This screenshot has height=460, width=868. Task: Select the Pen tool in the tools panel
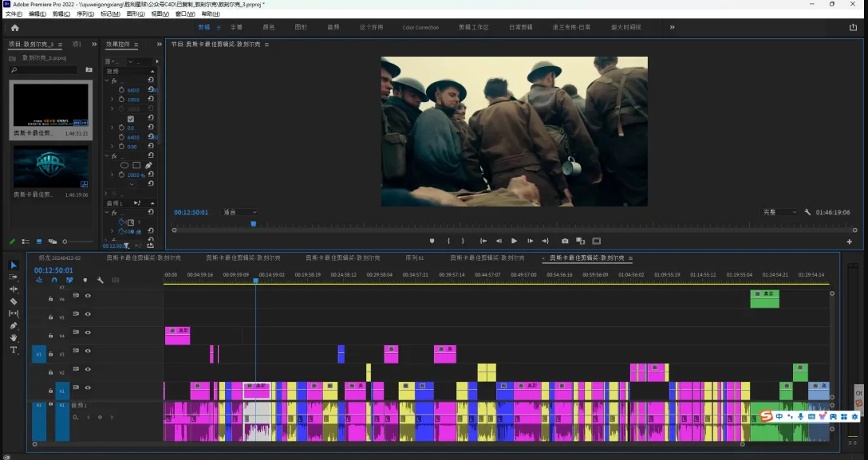[x=14, y=325]
